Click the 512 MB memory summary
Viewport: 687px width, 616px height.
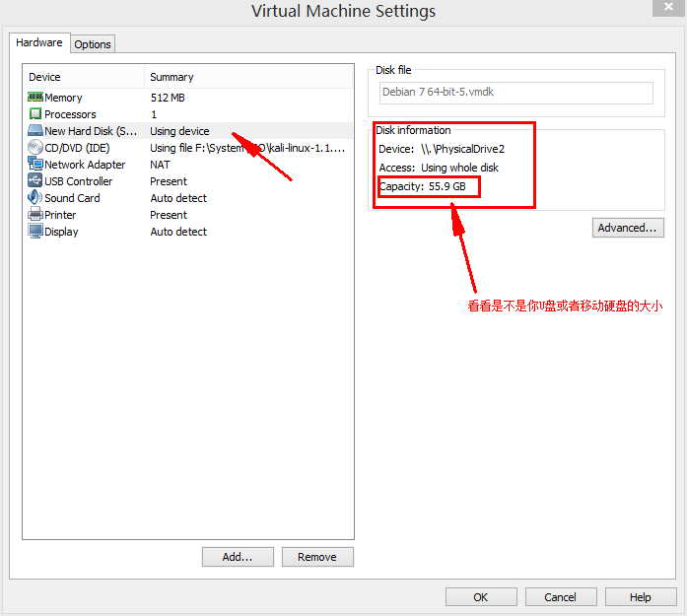click(168, 98)
